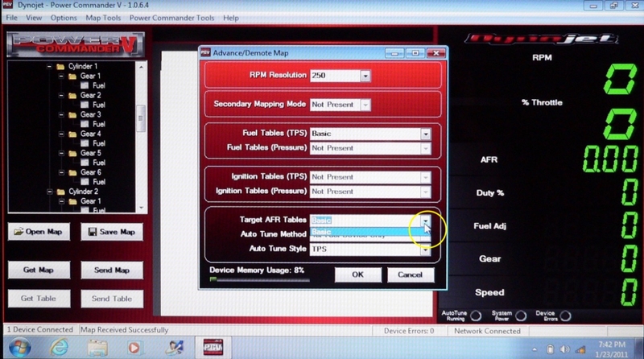Screen dimensions: 644x359
Task: Open the Map Tools menu
Action: (x=102, y=18)
